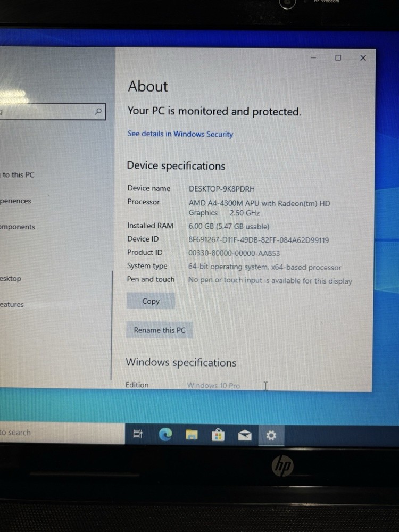Screen dimensions: 399x532
Task: Open Remote Desktop settings from sidebar
Action: 11,279
